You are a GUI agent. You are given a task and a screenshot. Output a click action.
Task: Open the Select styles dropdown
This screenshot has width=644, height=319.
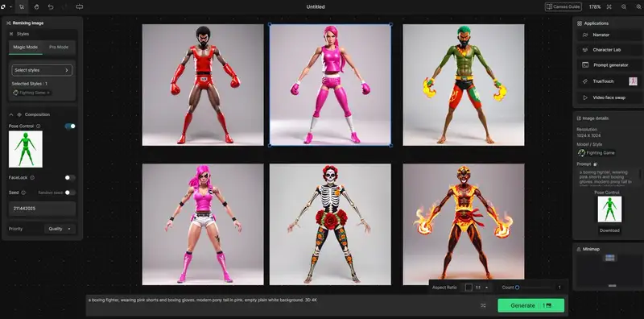point(42,70)
